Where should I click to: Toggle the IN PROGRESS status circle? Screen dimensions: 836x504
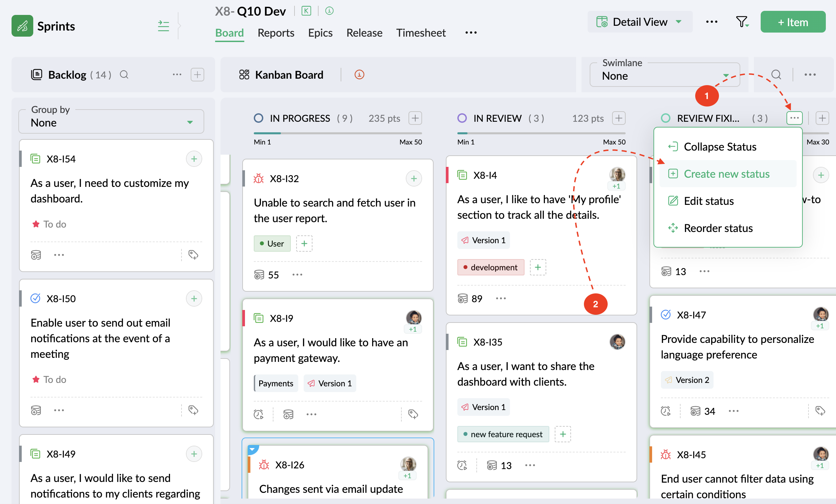pyautogui.click(x=259, y=118)
